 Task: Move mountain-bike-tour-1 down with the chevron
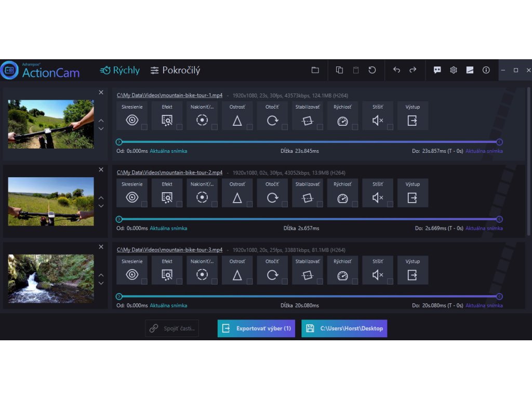(101, 129)
